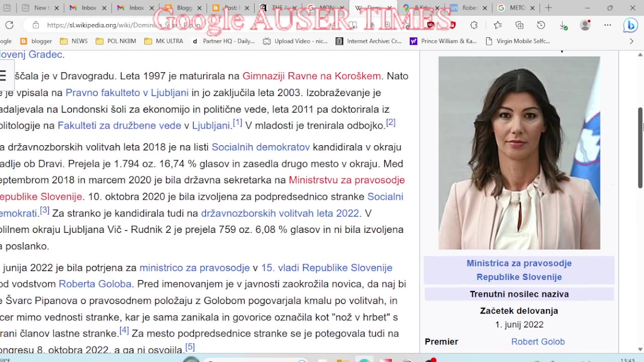The width and height of the screenshot is (644, 362).
Task: Add a new tab with plus button
Action: coord(548,8)
